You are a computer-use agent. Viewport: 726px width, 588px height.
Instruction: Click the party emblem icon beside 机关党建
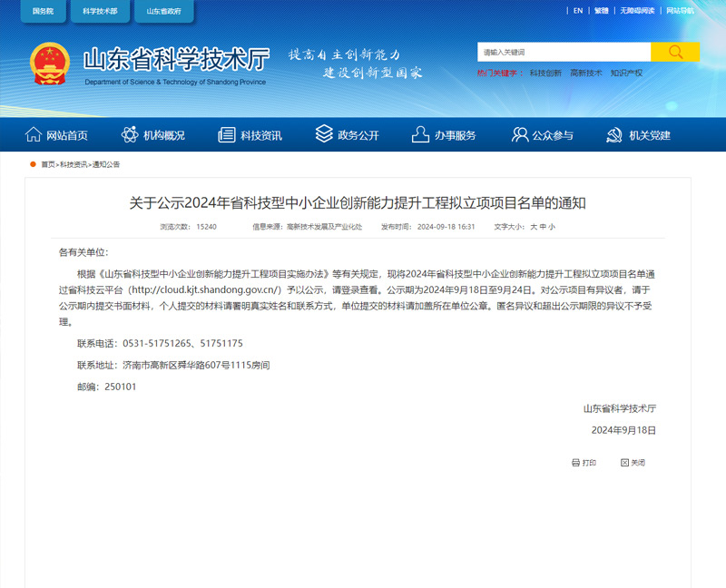(614, 135)
